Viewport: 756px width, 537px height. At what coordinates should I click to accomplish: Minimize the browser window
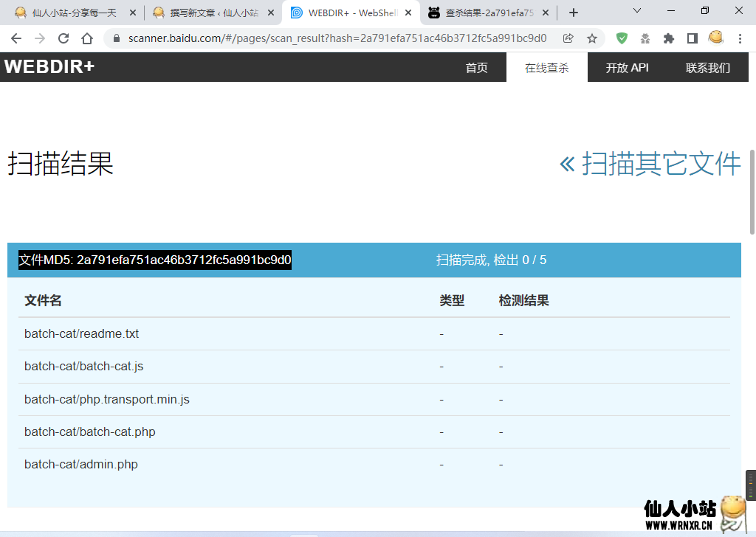pos(670,10)
